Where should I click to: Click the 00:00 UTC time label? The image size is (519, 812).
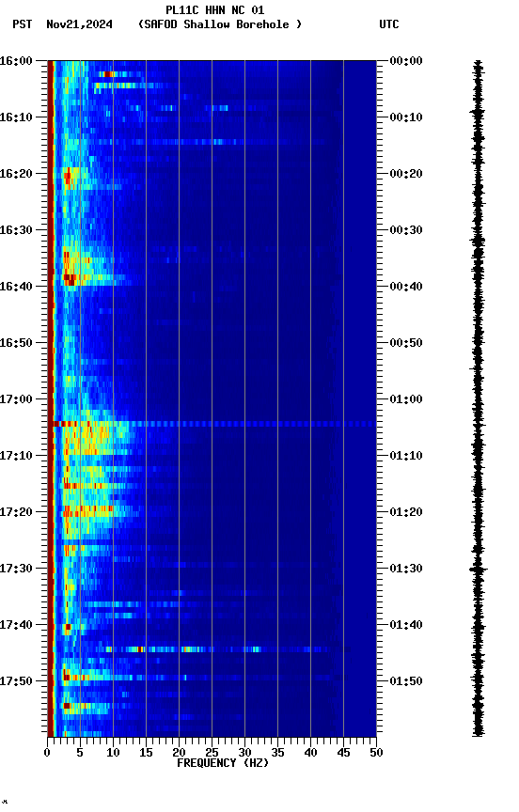click(x=406, y=61)
